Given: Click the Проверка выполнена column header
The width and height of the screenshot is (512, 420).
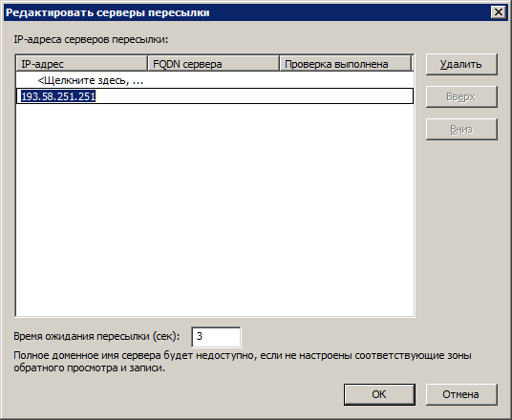Looking at the screenshot, I should click(346, 64).
